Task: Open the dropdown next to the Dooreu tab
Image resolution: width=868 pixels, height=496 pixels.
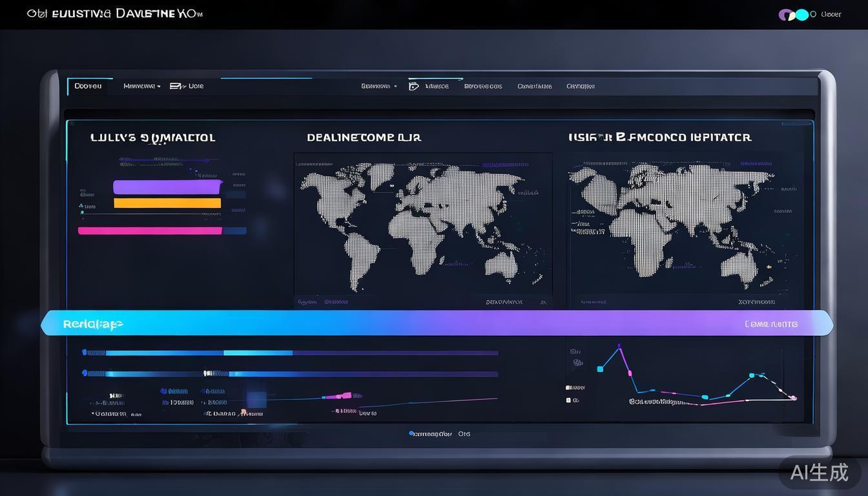Action: coord(142,86)
